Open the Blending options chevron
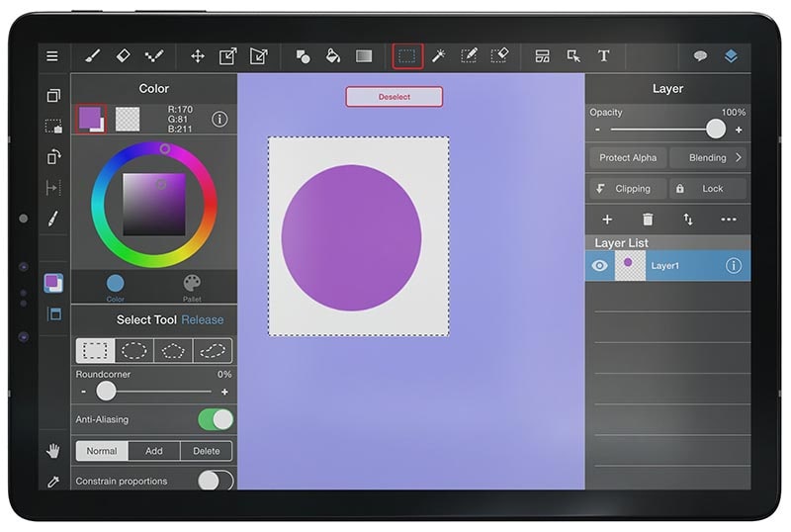Screen dimensions: 791x532 click(x=739, y=157)
